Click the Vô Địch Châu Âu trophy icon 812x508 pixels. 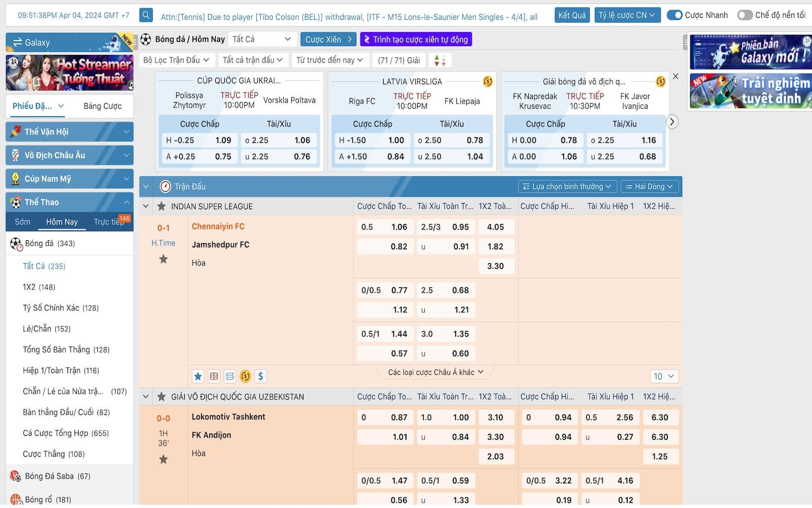pyautogui.click(x=16, y=155)
